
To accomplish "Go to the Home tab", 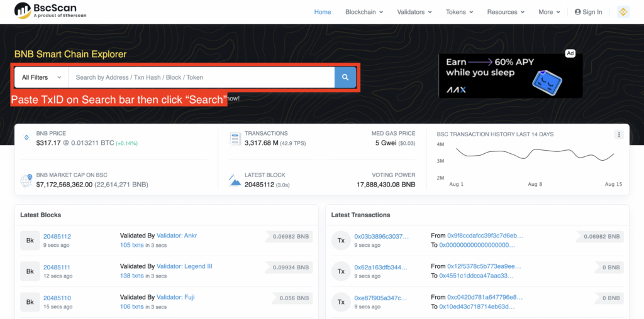I will [323, 12].
